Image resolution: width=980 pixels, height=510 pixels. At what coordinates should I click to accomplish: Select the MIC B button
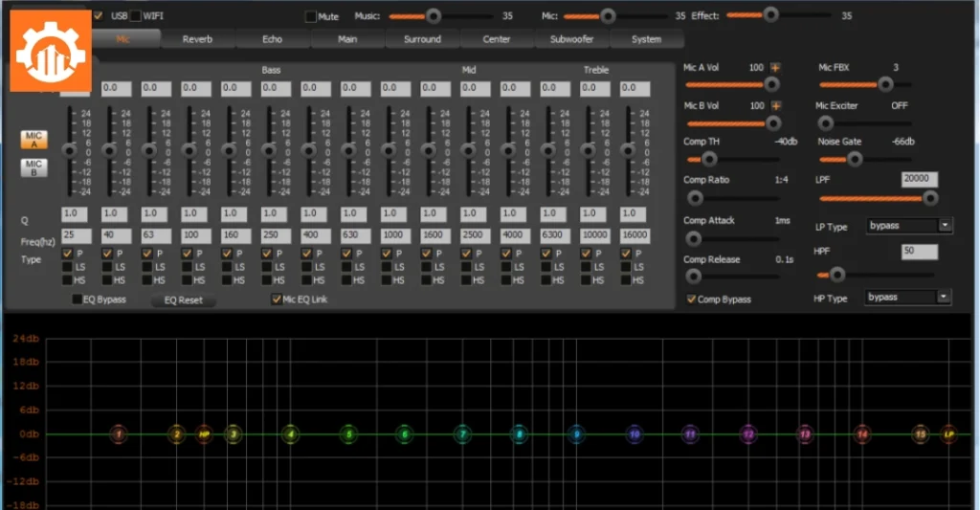(x=34, y=168)
